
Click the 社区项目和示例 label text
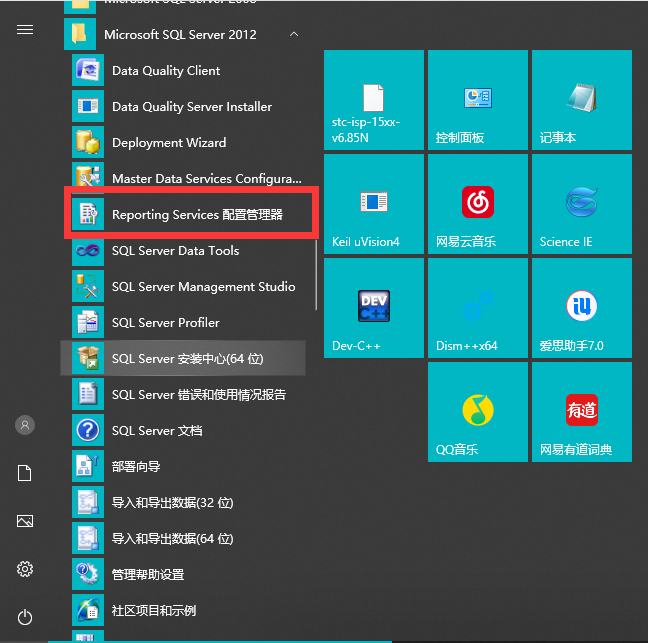(154, 610)
